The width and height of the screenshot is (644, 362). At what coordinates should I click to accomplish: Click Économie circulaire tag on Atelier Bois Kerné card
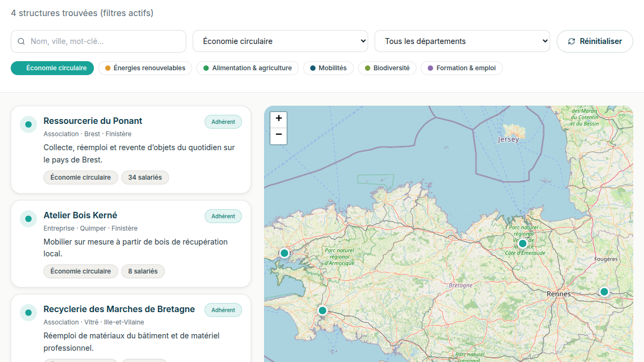point(80,271)
